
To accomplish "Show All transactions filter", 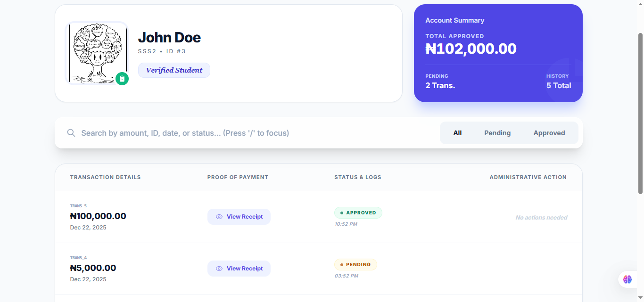I will [x=457, y=133].
